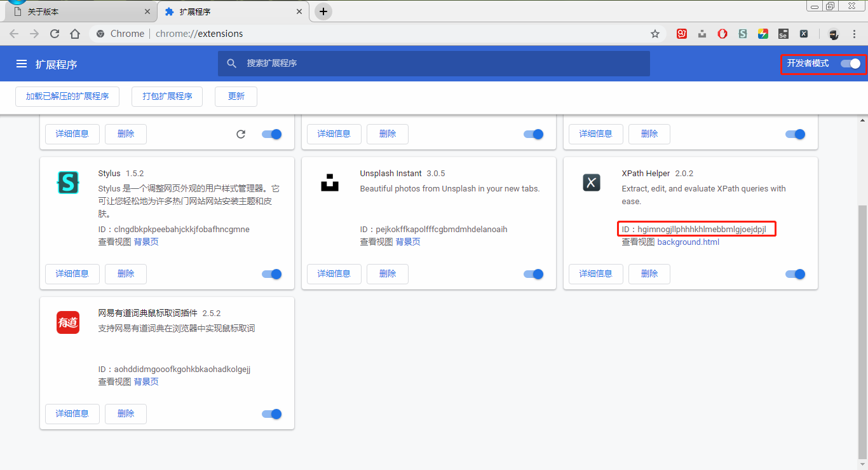Toggle developer mode switch
The image size is (868, 470).
850,64
